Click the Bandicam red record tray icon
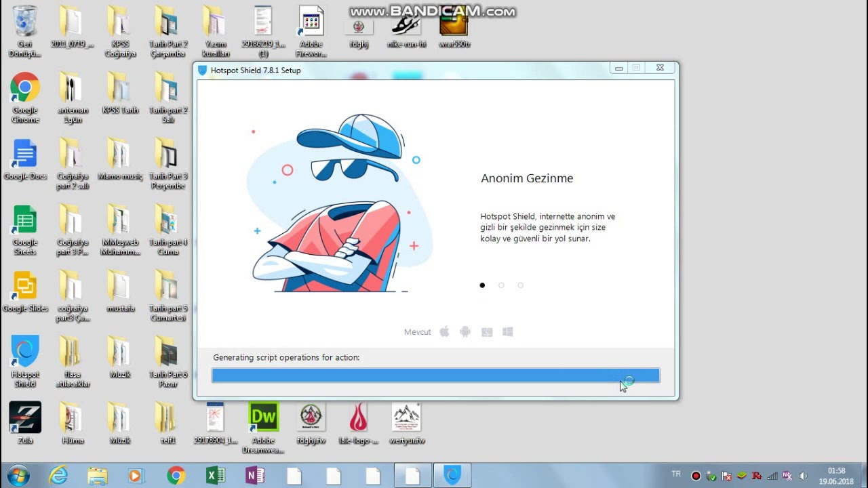Viewport: 868px width, 488px height. coord(696,476)
